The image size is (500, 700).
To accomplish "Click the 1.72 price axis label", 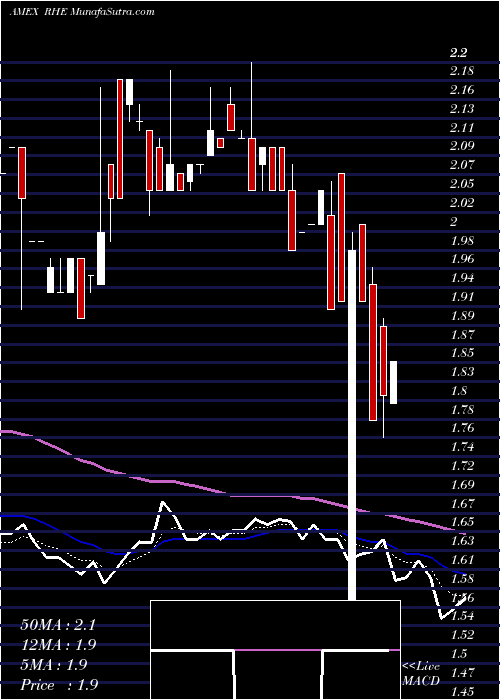I will point(462,466).
